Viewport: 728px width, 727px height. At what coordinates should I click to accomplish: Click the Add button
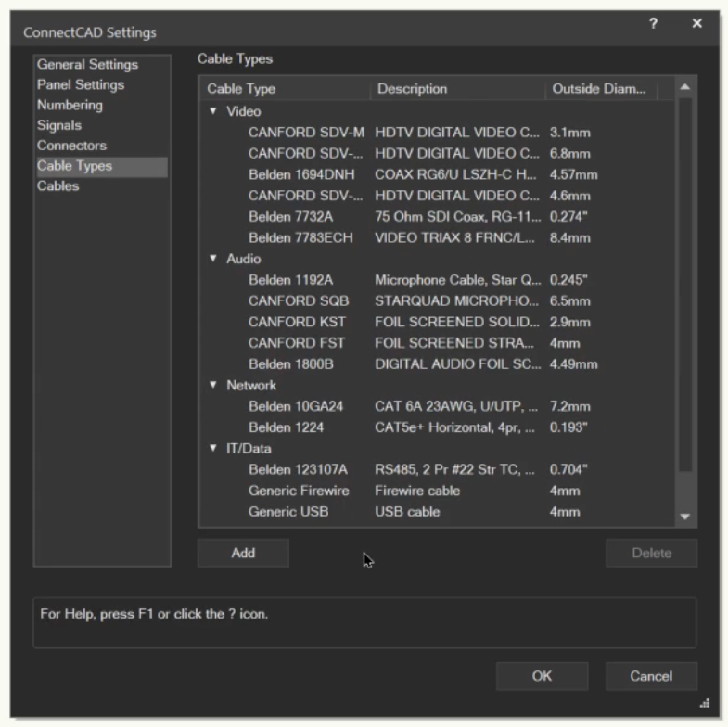[x=243, y=553]
